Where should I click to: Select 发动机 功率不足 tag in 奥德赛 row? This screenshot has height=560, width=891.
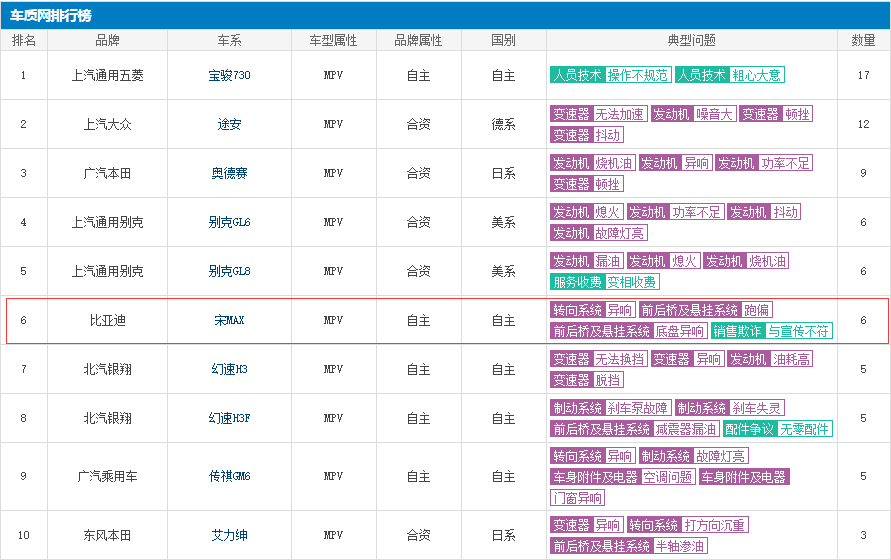[764, 163]
